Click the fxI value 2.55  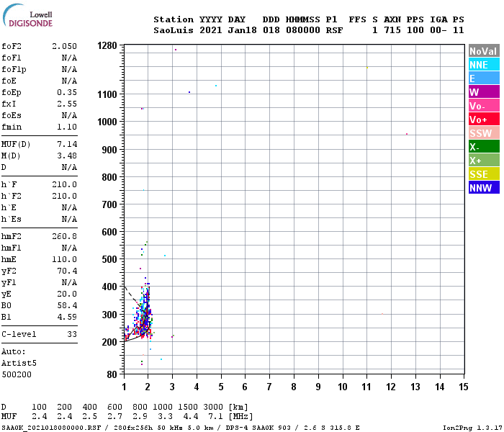pos(67,104)
